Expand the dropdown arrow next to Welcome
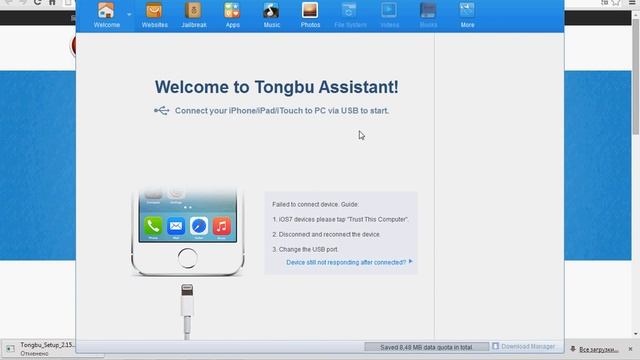The image size is (640, 360). (x=129, y=14)
